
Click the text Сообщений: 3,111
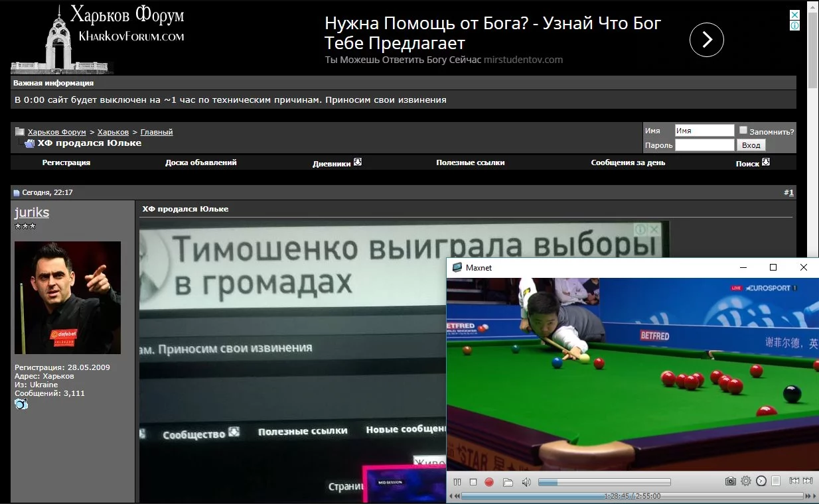pos(50,393)
